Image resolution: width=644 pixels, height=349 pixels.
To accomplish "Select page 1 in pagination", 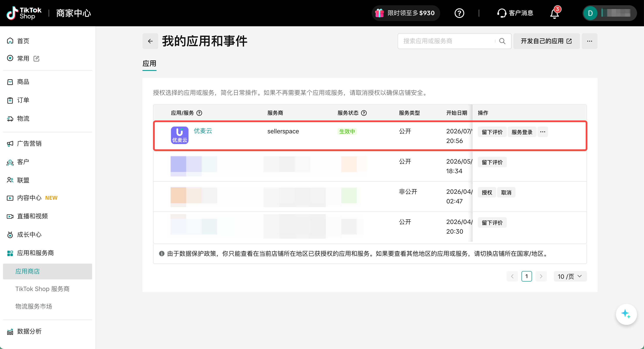I will click(527, 276).
